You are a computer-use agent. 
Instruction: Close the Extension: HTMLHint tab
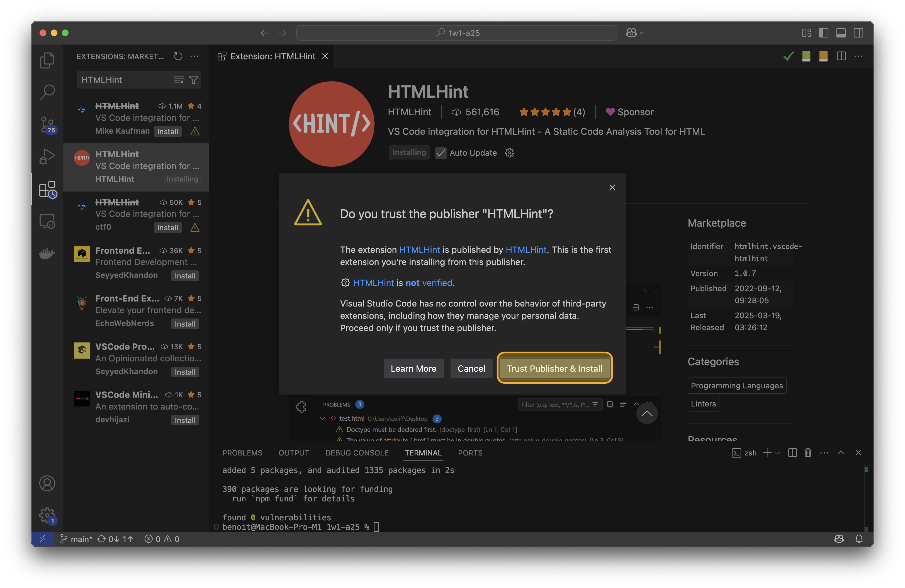tap(325, 56)
